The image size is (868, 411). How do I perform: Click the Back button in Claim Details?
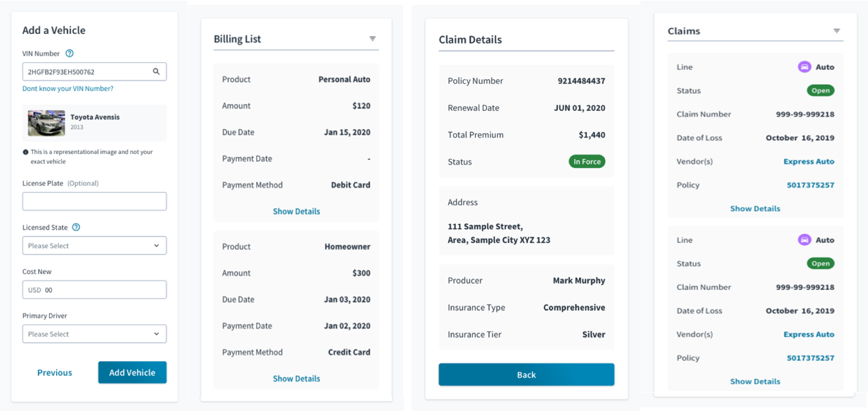tap(526, 375)
